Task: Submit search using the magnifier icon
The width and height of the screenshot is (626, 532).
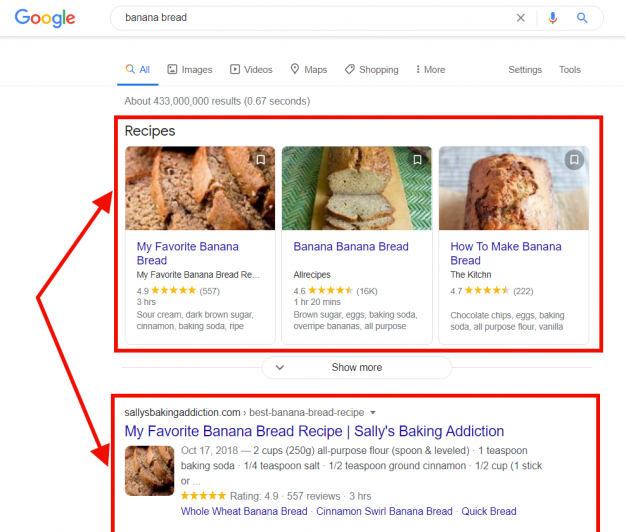Action: point(582,18)
